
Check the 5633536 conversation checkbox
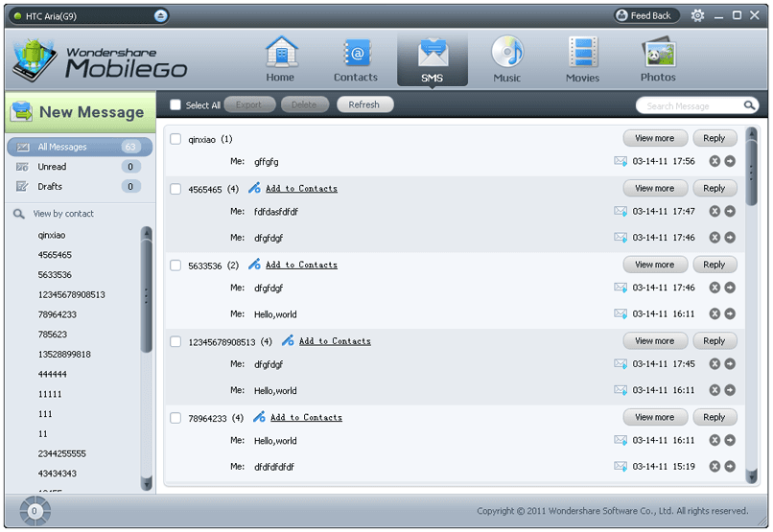(x=176, y=266)
